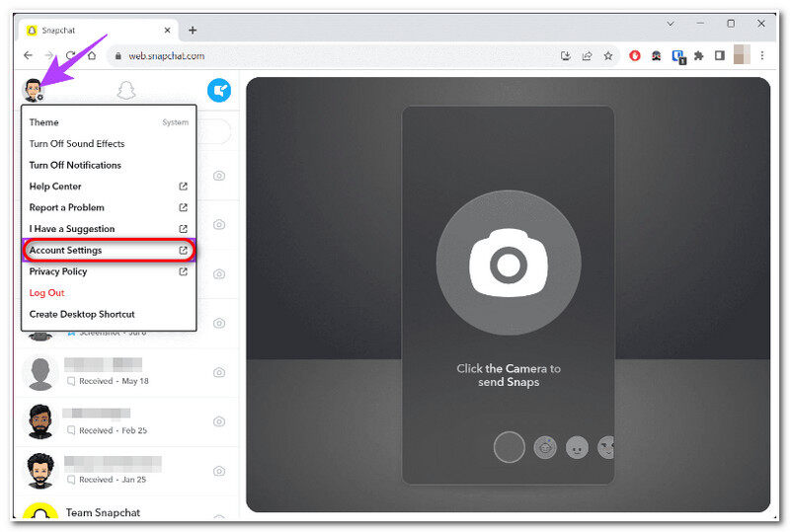The height and width of the screenshot is (532, 790).
Task: Open the browser extensions puzzle icon
Action: point(698,56)
